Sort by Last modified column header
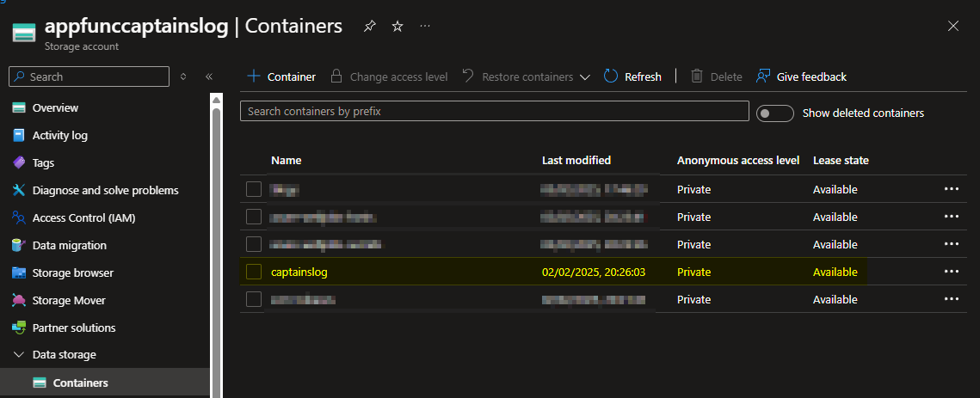Image resolution: width=980 pixels, height=398 pixels. point(576,161)
